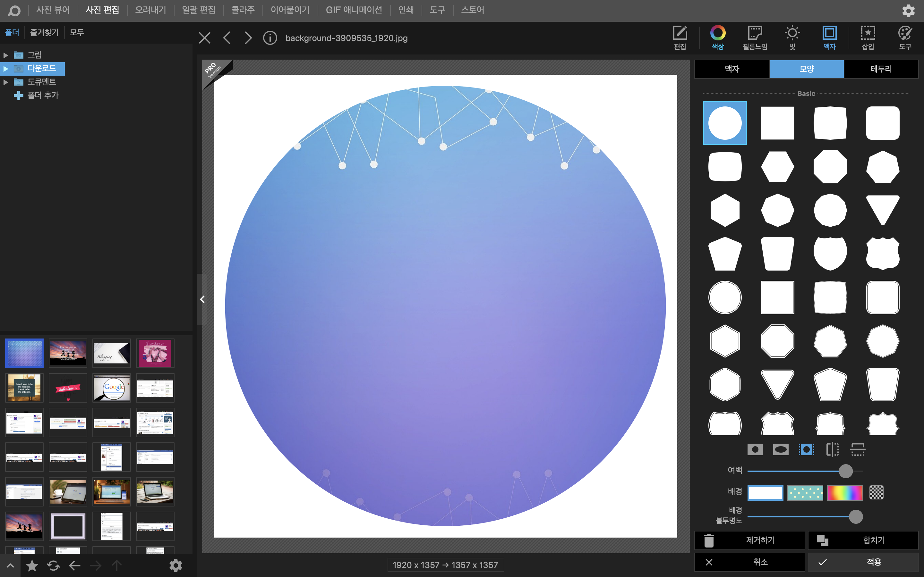Toggle vertical flip of the shape
Viewport: 924px width, 577px height.
(x=858, y=449)
